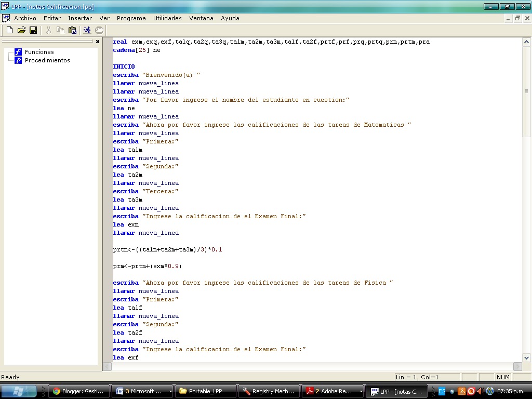The height and width of the screenshot is (399, 532).
Task: Cut text using the scissors icon
Action: [48, 30]
